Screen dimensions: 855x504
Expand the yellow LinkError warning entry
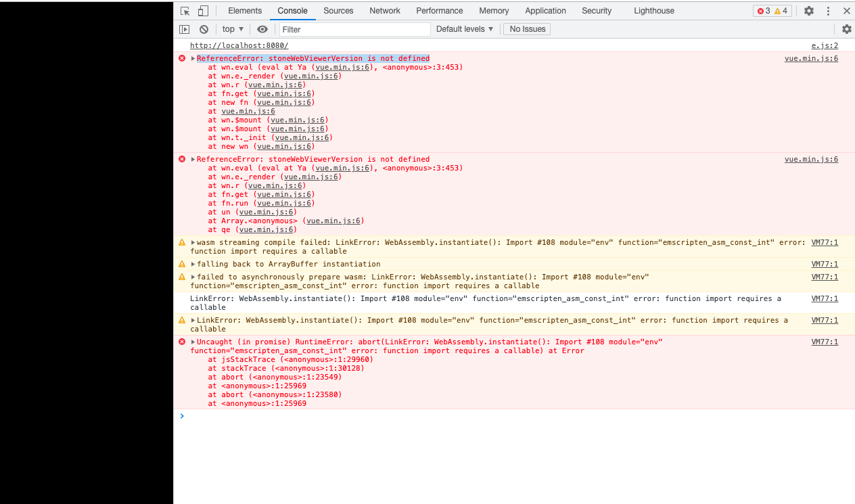pyautogui.click(x=193, y=321)
